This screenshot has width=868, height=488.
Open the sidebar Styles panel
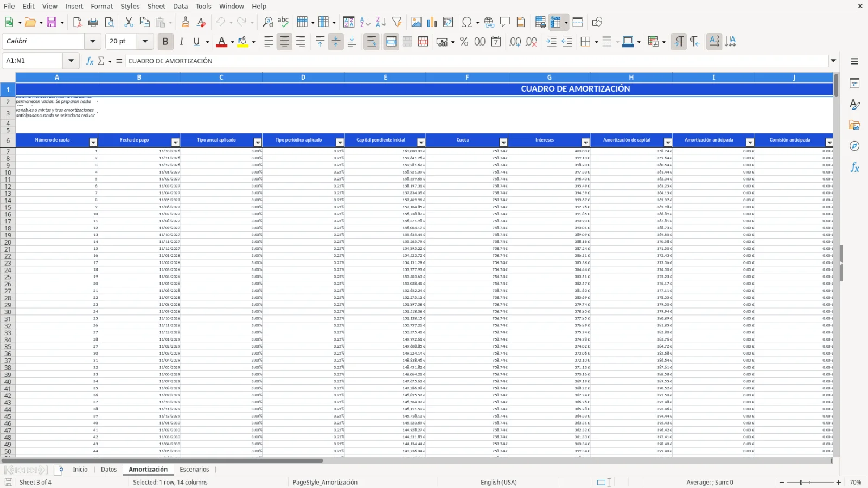(x=854, y=104)
